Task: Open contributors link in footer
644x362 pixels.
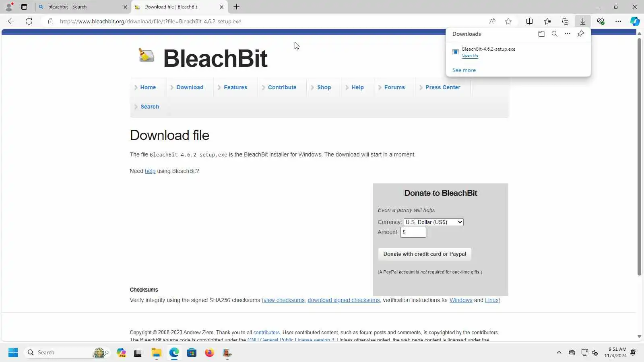Action: tap(266, 333)
